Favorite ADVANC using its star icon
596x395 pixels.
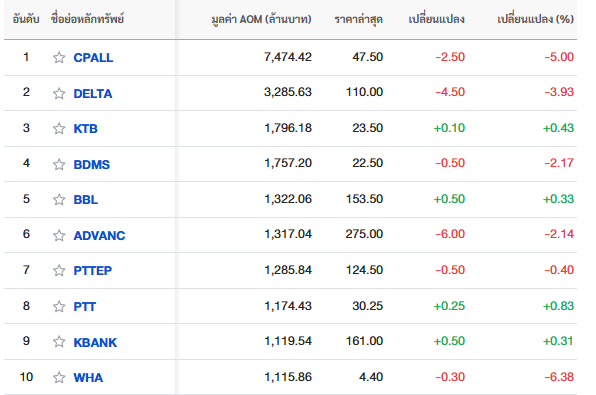pos(59,235)
